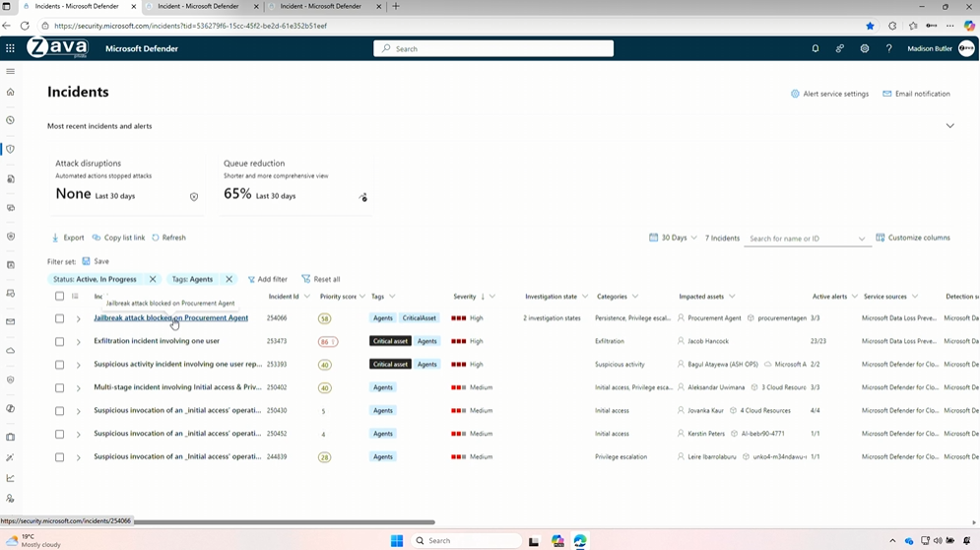Remove the Status Active, In Progress filter

tap(153, 279)
